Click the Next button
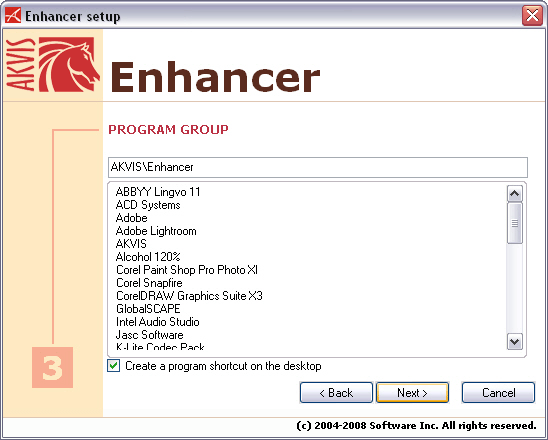 pyautogui.click(x=412, y=392)
